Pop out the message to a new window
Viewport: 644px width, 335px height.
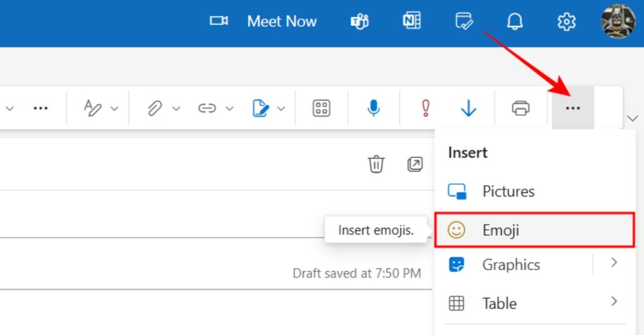tap(414, 164)
